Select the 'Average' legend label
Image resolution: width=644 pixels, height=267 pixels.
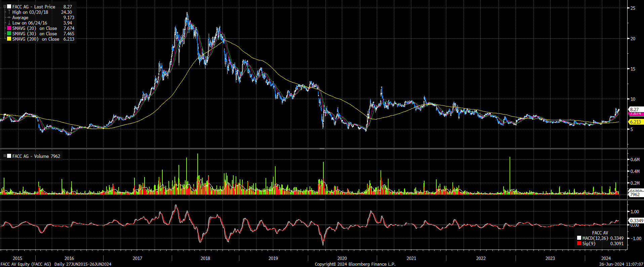pyautogui.click(x=20, y=17)
